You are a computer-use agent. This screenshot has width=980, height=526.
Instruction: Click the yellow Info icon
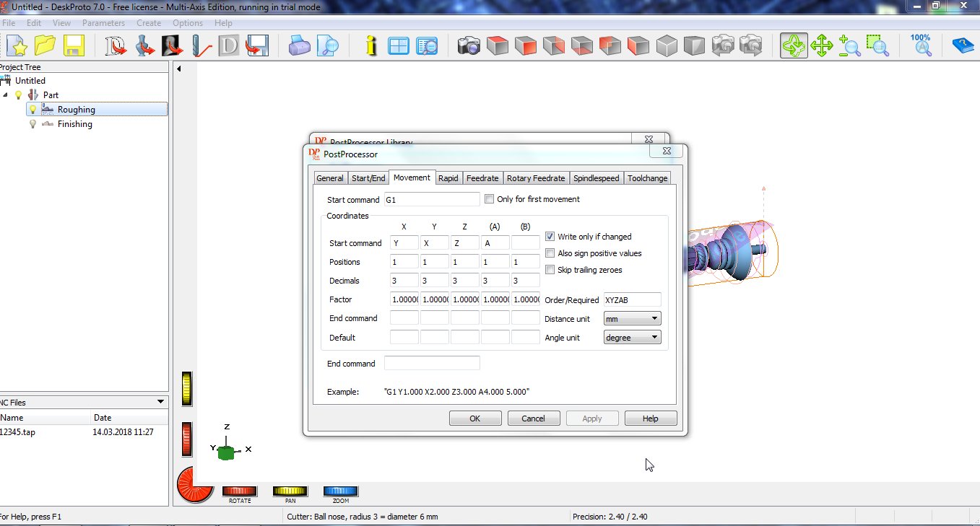(x=371, y=46)
